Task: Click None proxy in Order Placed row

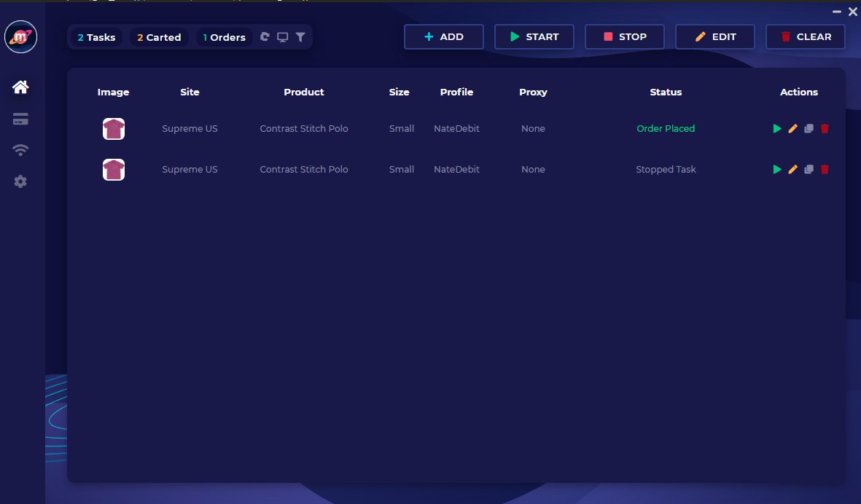Action: click(x=533, y=128)
